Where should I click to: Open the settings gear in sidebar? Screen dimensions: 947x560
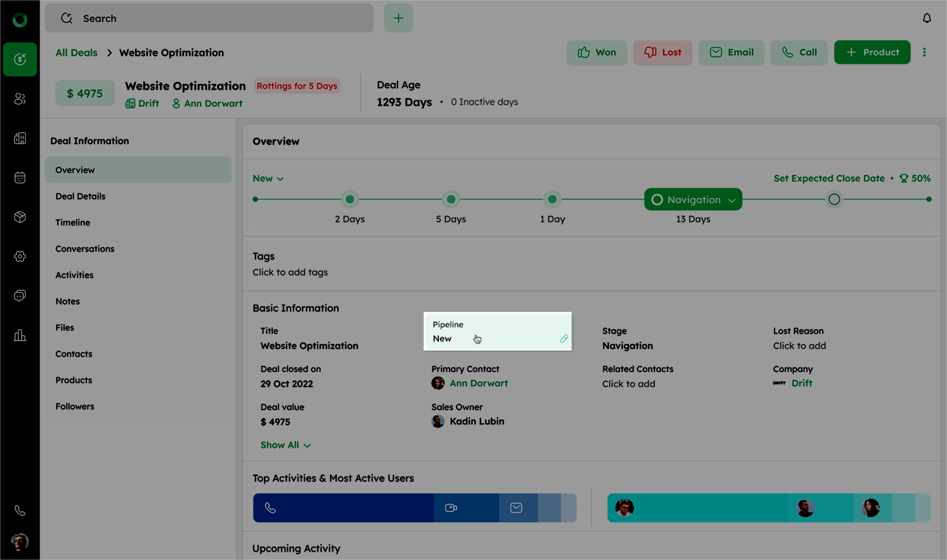[x=20, y=256]
